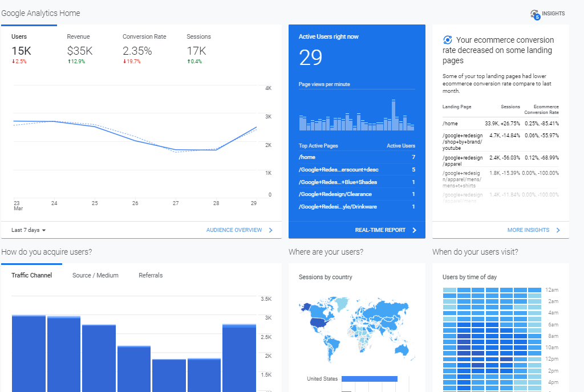Screen dimensions: 584x392
Task: Click the active users count 29
Action: (x=310, y=58)
